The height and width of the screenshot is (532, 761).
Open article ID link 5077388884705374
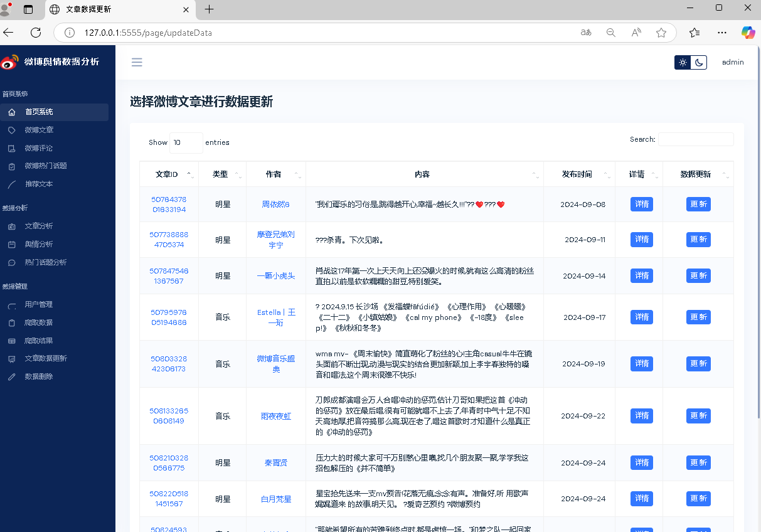click(x=169, y=240)
